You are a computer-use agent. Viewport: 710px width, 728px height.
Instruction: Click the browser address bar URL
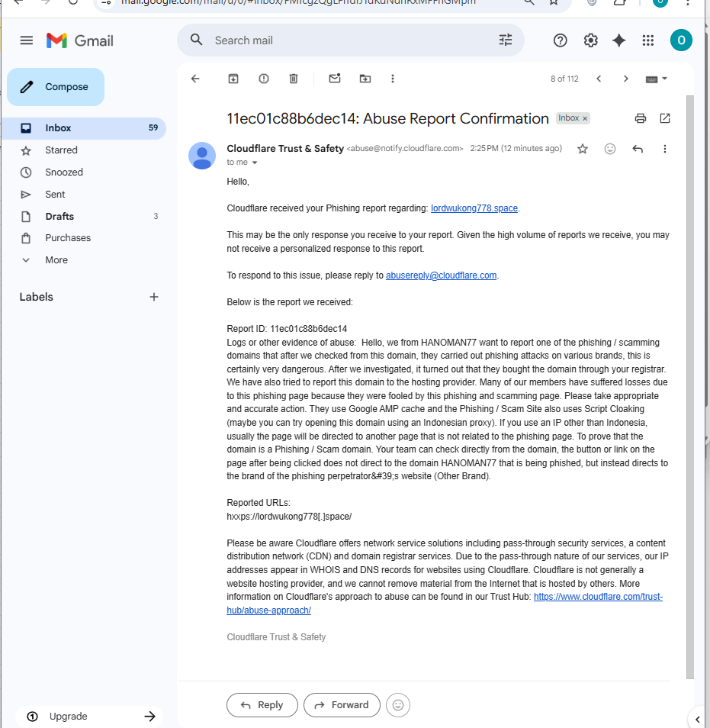pos(298,2)
